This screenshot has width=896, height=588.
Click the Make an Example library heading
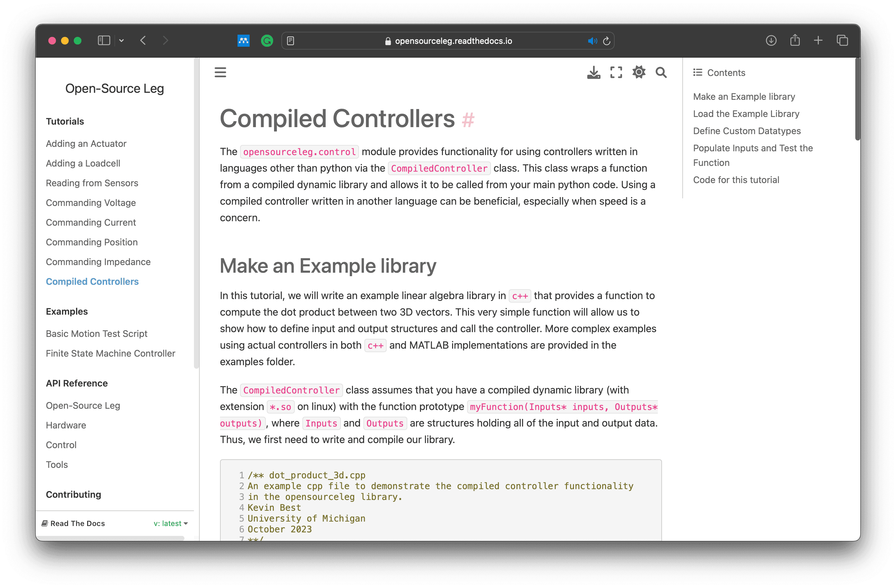pos(328,266)
